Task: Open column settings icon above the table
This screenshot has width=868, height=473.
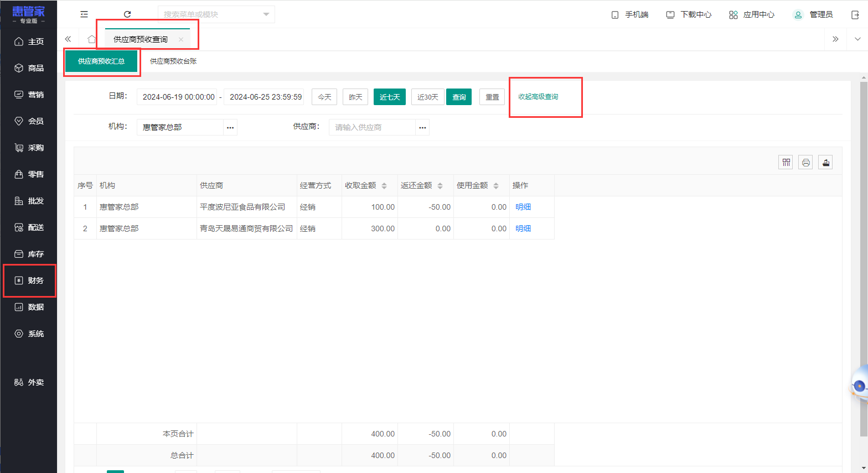Action: (786, 162)
